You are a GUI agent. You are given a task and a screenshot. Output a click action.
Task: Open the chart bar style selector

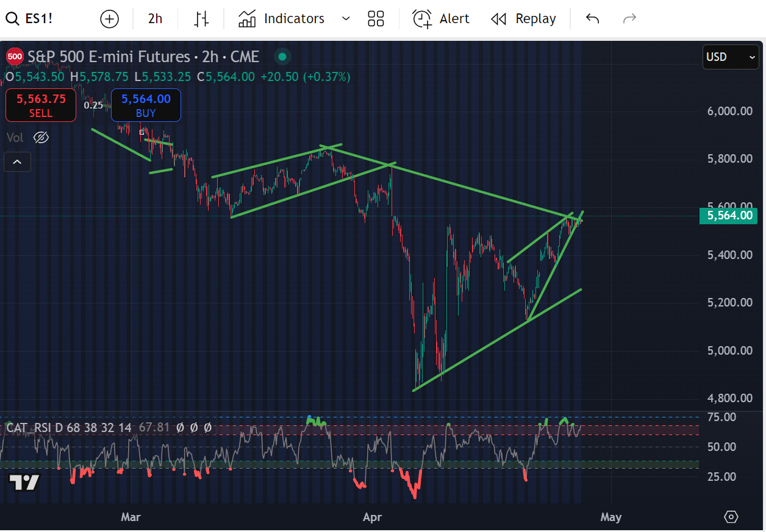click(x=201, y=19)
